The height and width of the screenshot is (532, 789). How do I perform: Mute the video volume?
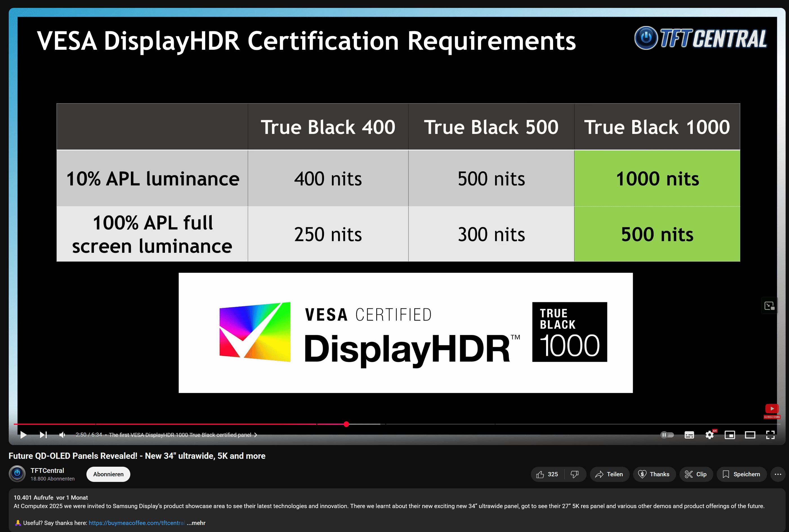(x=62, y=435)
